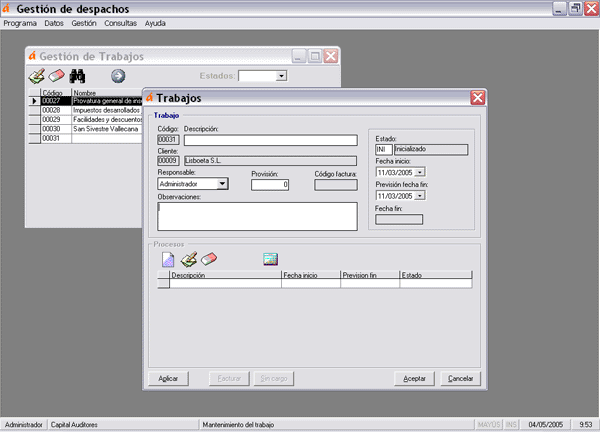
Task: Click the edit icon in Procesos section
Action: point(188,260)
